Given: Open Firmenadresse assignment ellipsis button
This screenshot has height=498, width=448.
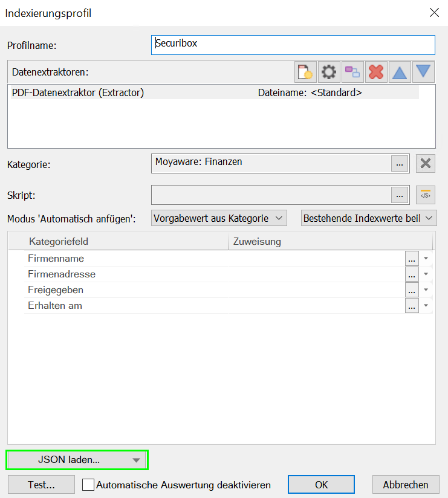Looking at the screenshot, I should [x=412, y=274].
